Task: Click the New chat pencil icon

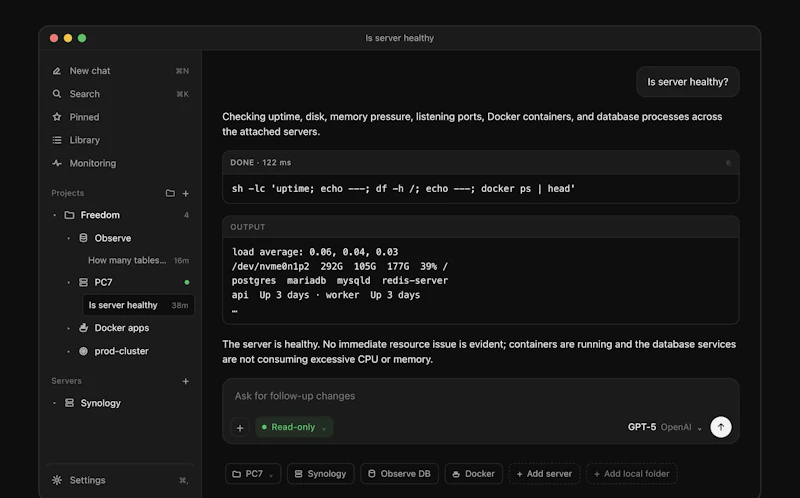Action: [57, 71]
